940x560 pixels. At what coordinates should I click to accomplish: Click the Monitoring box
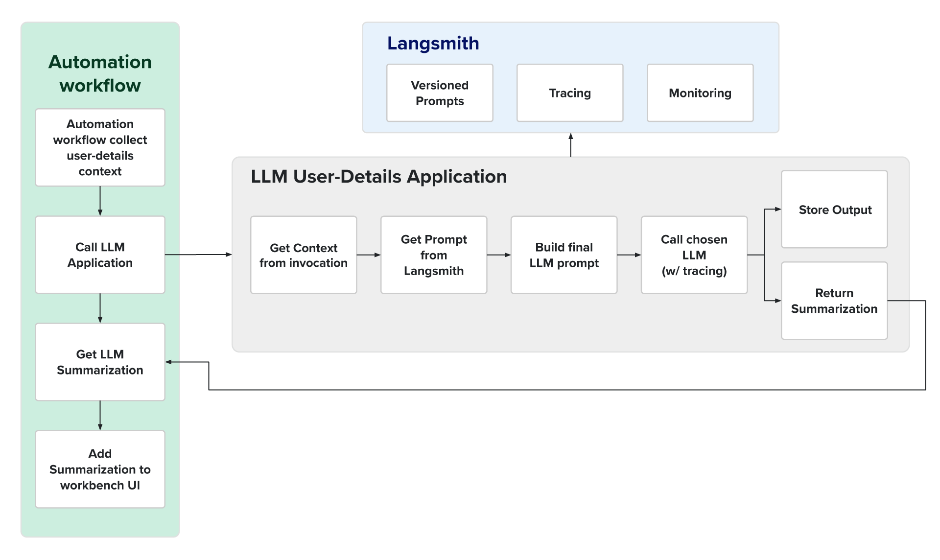700,93
